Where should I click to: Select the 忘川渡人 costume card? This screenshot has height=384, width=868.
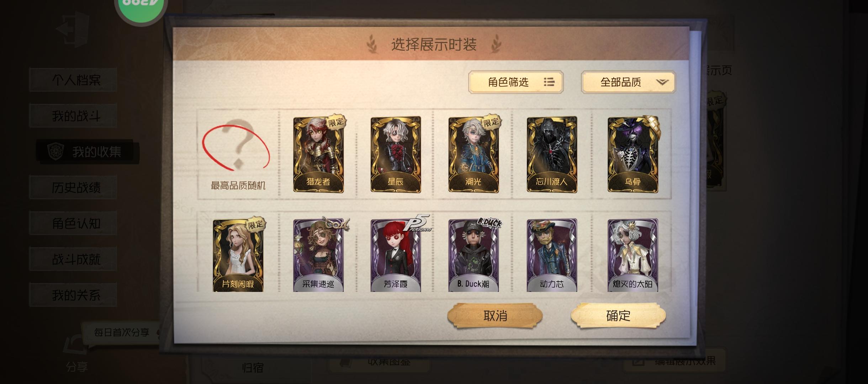click(x=552, y=154)
